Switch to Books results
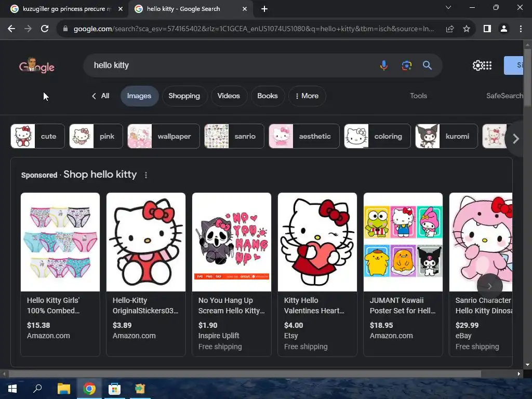Viewport: 532px width, 399px height. click(x=268, y=96)
